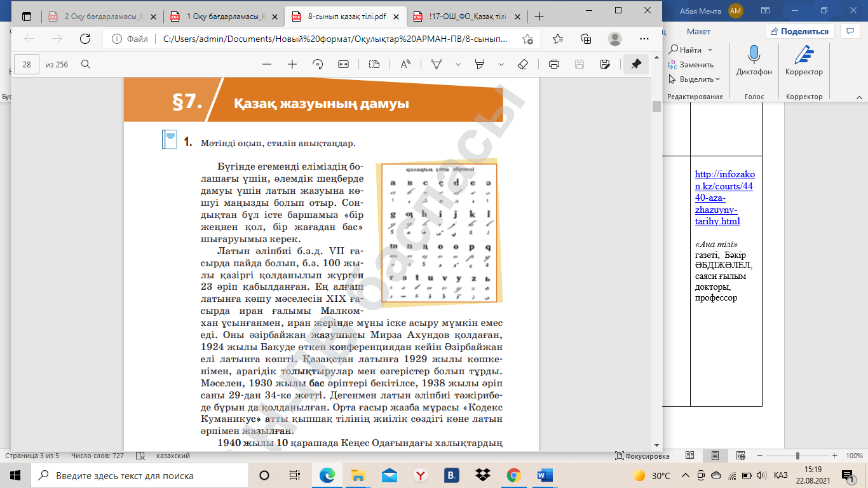Switch Word to Print Layout view
The image size is (868, 488).
[x=715, y=456]
